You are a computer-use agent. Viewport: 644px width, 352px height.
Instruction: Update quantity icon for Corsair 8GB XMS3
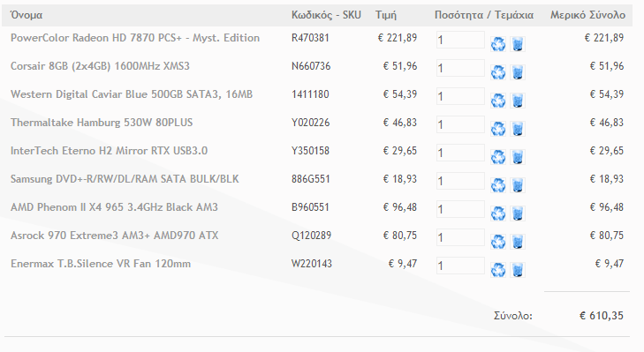click(x=497, y=72)
